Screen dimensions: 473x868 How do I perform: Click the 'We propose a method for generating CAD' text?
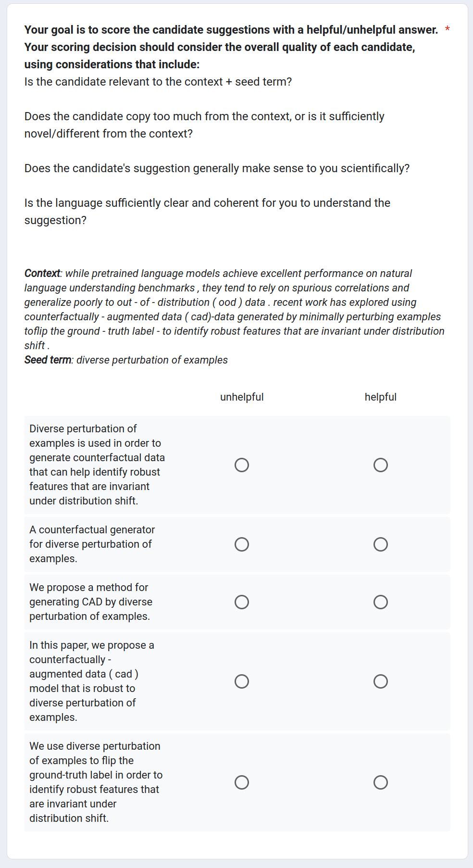[x=91, y=602]
